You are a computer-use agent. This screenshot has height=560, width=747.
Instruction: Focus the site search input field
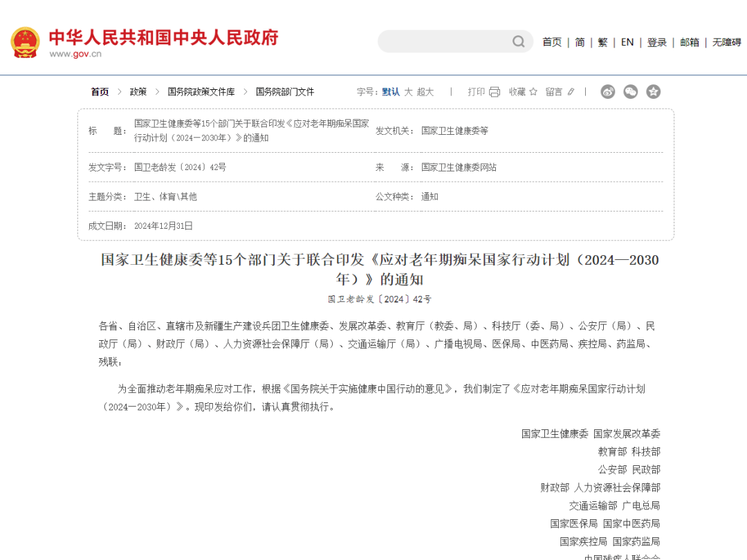pos(455,41)
